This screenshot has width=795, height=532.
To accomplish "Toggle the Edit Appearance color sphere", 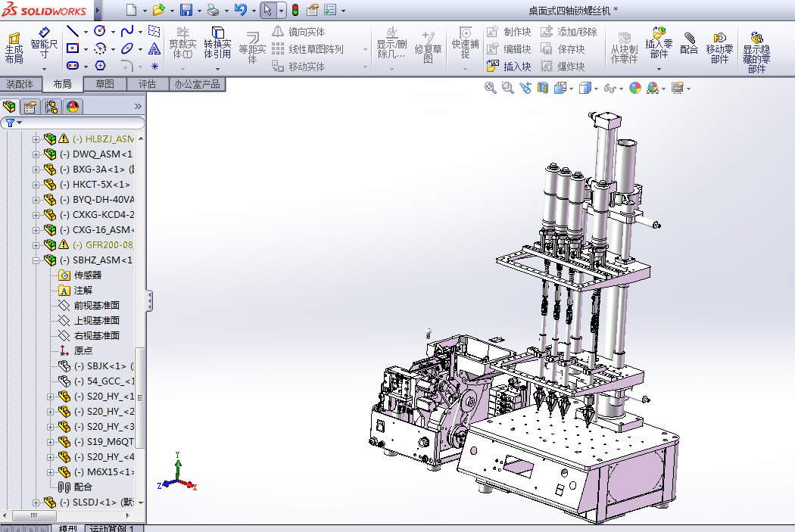I will (634, 88).
